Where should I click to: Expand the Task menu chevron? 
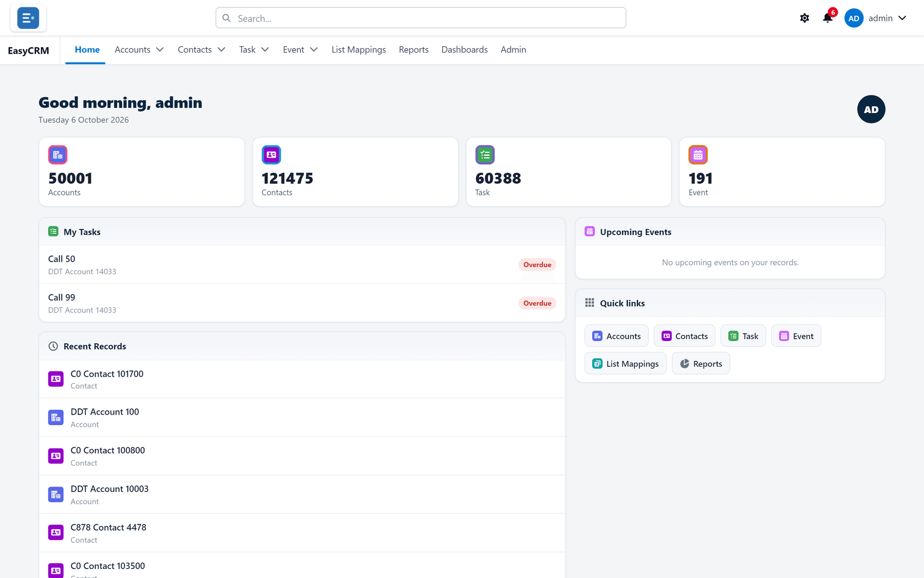pyautogui.click(x=265, y=49)
